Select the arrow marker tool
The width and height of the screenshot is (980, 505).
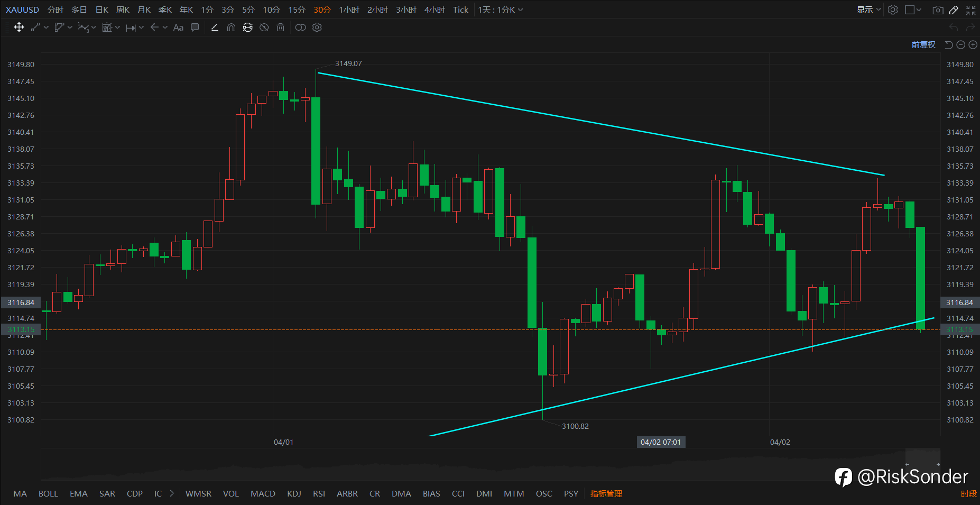point(154,27)
